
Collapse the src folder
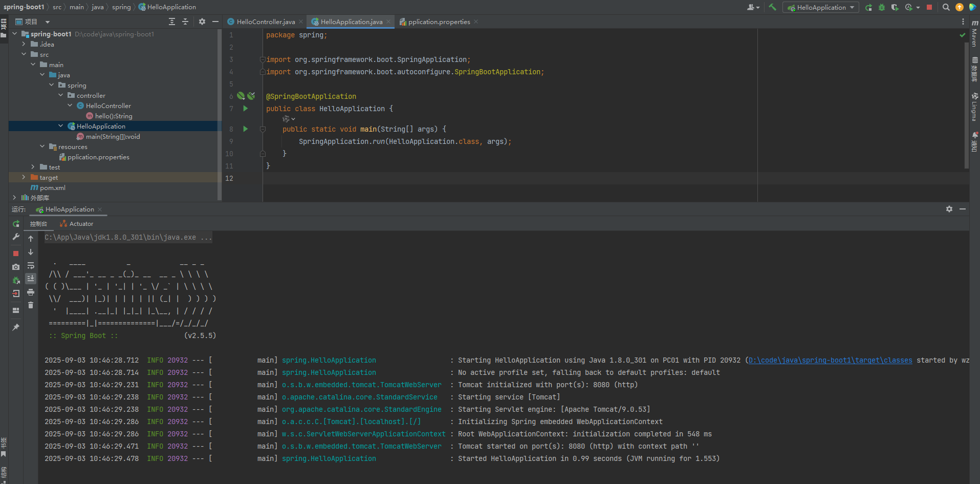[x=24, y=54]
